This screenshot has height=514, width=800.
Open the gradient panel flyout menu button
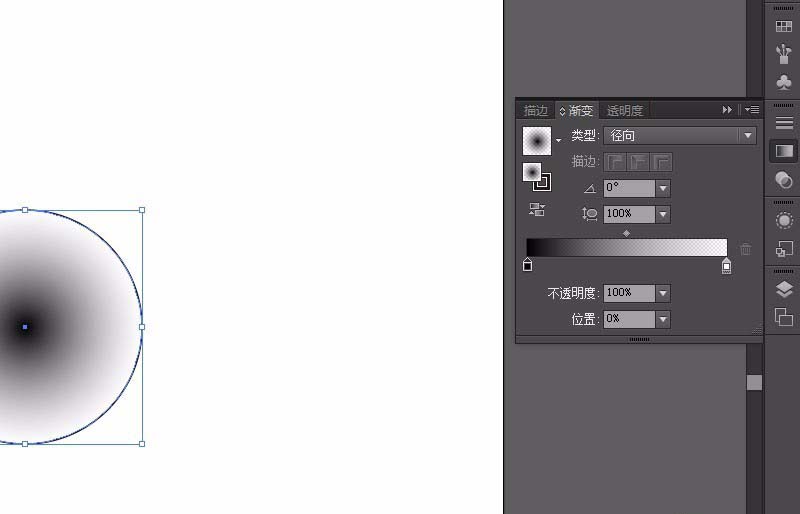click(752, 110)
